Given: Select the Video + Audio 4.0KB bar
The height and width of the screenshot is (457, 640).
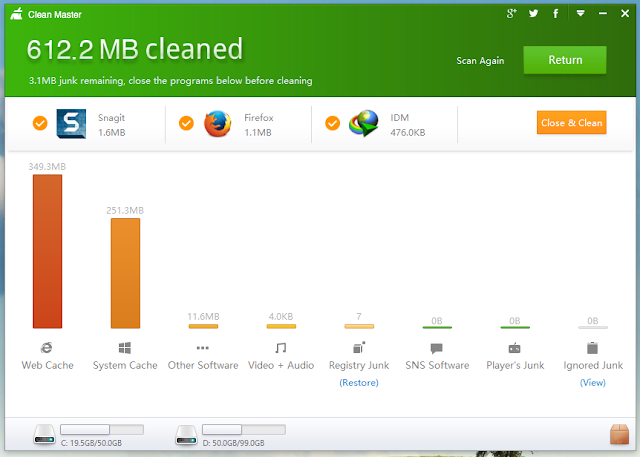Looking at the screenshot, I should [x=281, y=326].
